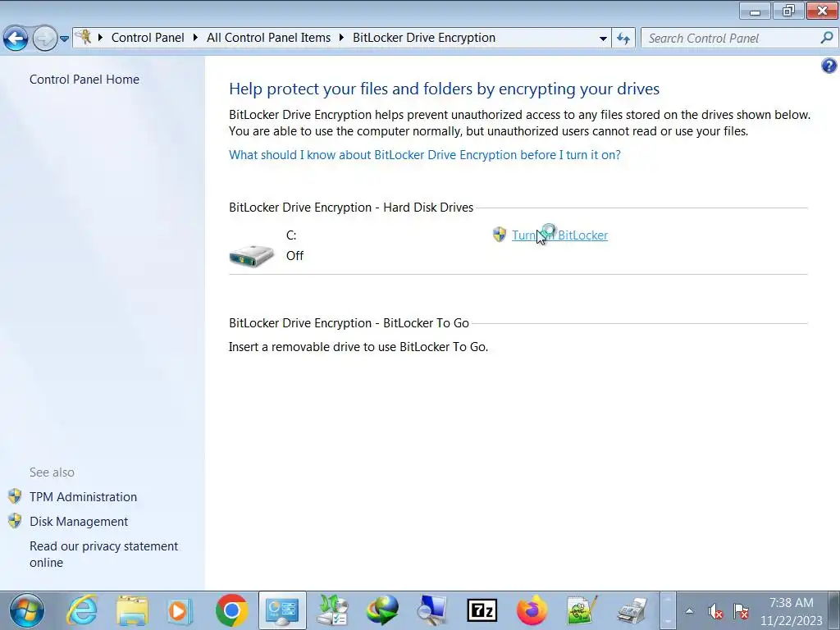This screenshot has height=630, width=840.
Task: Close the BitLocker Drive Encryption window
Action: pos(822,11)
